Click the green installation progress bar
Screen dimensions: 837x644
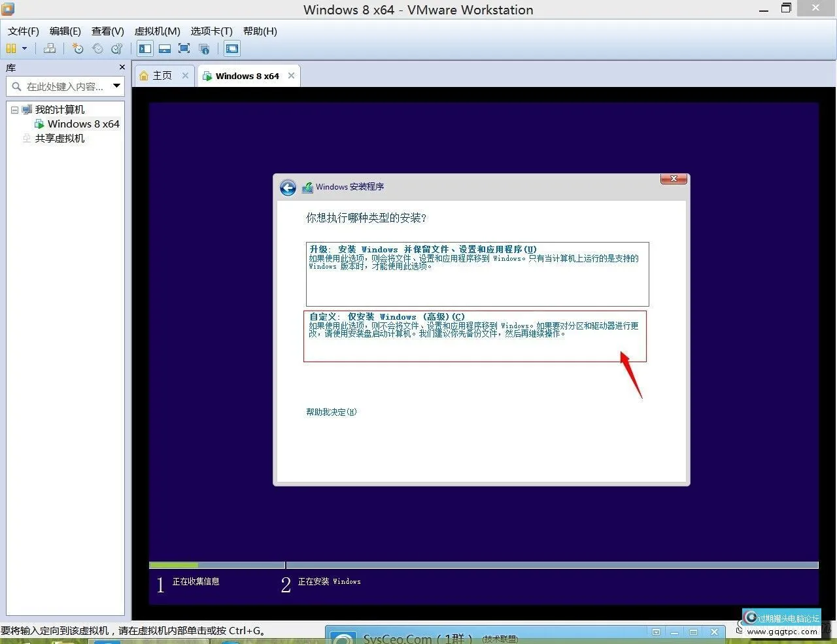coord(173,565)
